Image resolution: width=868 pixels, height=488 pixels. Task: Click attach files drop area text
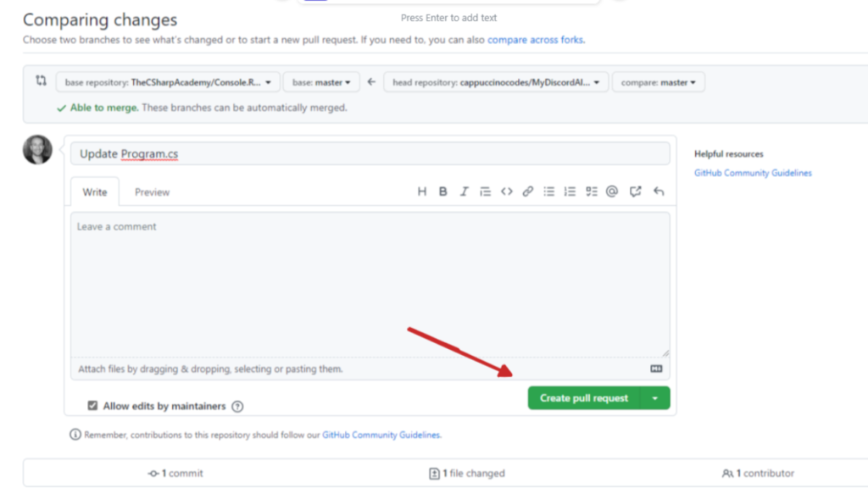tap(210, 369)
